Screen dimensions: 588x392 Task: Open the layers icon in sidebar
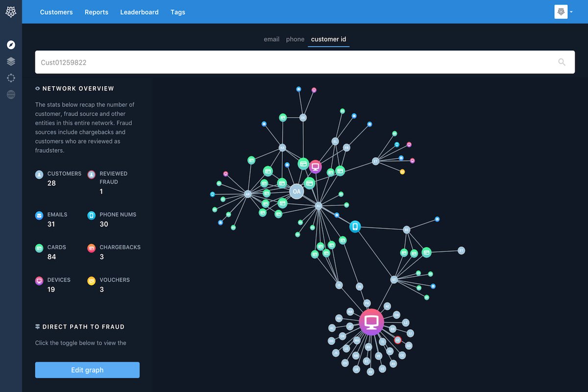(11, 61)
